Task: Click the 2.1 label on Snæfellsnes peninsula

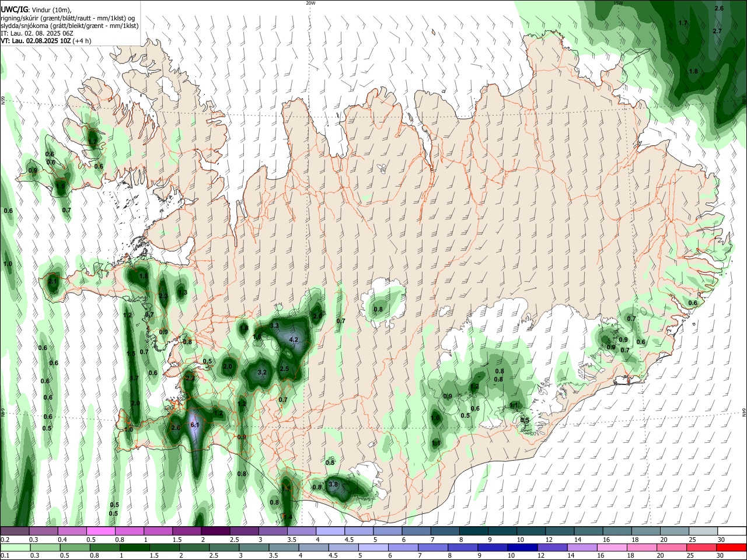Action: pos(53,281)
